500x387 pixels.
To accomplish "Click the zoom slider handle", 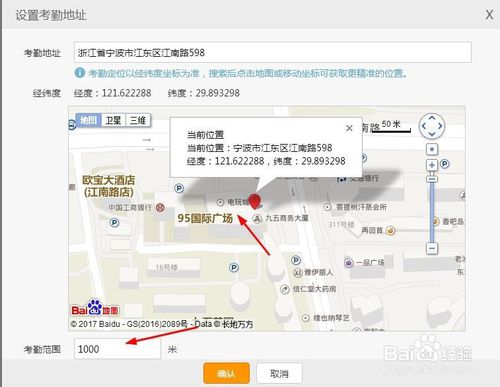I will [x=432, y=178].
